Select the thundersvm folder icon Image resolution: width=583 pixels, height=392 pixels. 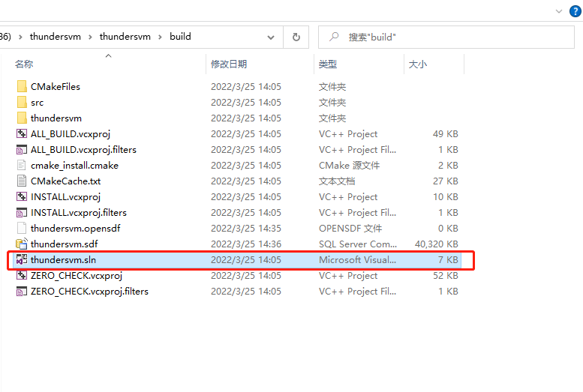coord(22,118)
